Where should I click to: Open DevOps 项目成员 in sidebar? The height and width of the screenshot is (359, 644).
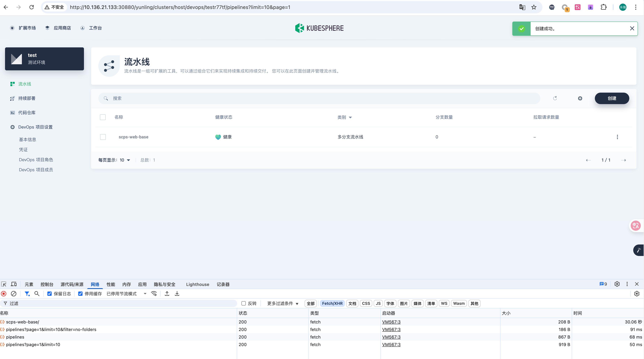[x=36, y=170]
